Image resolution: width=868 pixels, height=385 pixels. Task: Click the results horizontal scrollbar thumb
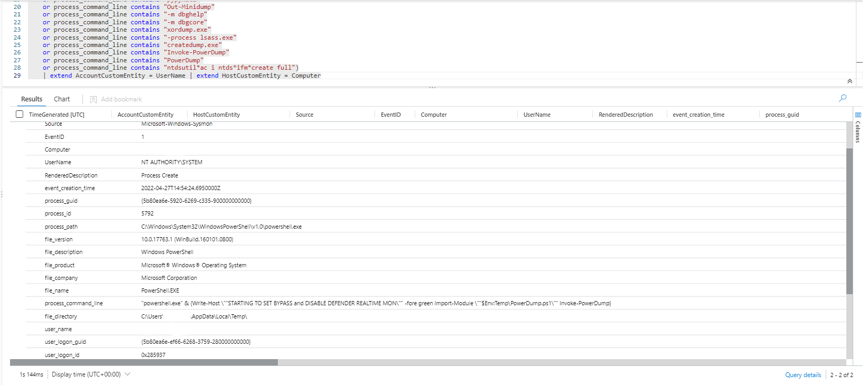pyautogui.click(x=144, y=362)
